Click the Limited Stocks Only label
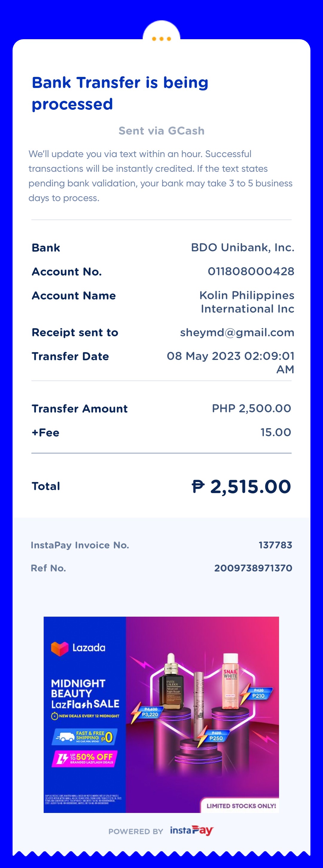 (241, 806)
